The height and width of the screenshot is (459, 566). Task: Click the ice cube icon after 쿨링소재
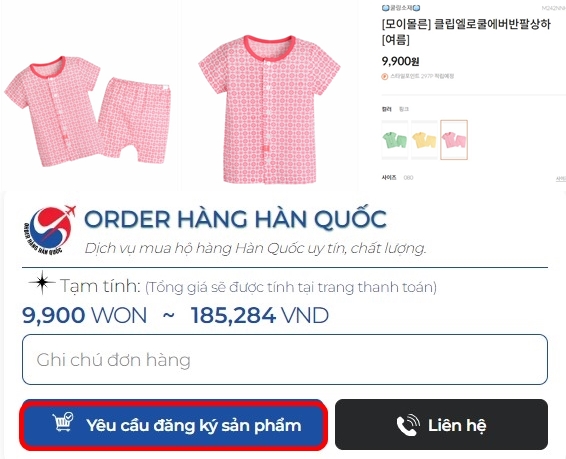[417, 8]
